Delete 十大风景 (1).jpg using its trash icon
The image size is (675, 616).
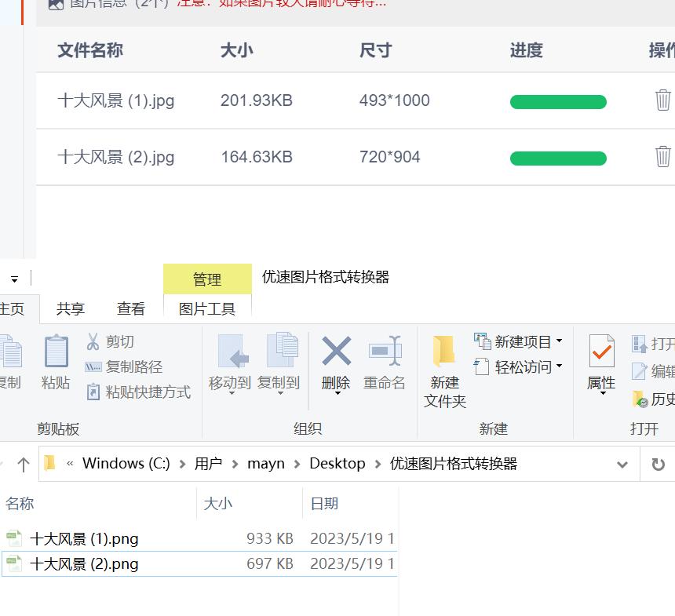pyautogui.click(x=664, y=100)
